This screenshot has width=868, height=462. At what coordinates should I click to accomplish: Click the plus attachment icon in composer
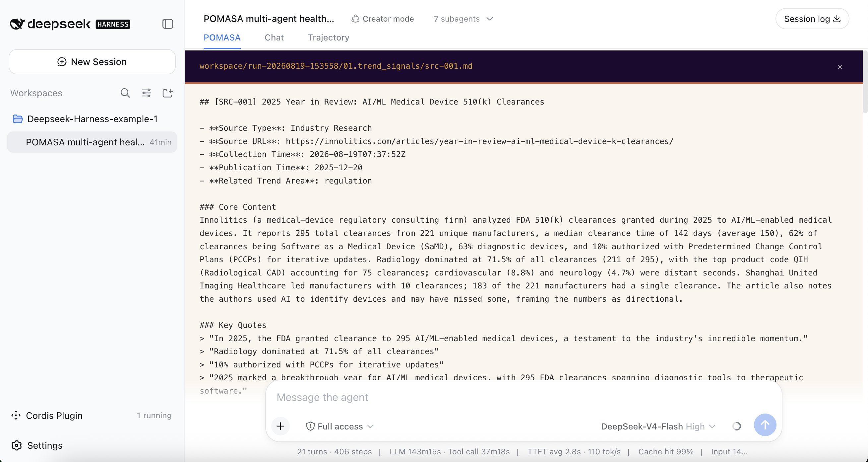(280, 426)
